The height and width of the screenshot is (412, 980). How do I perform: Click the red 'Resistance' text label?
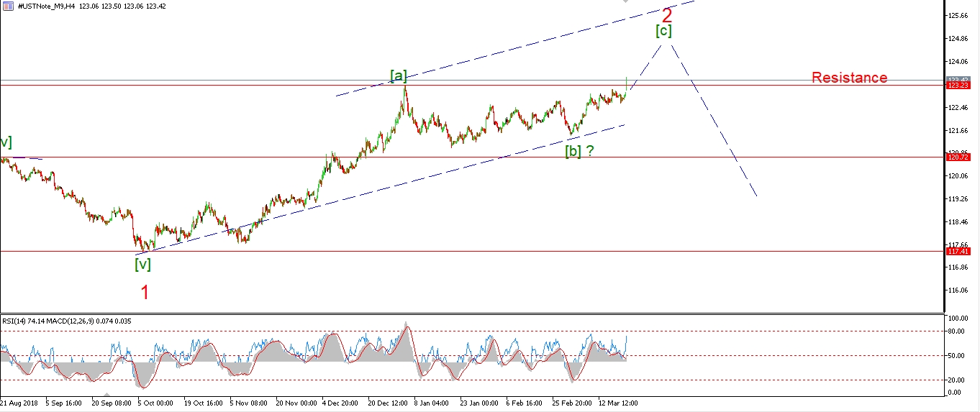click(x=849, y=78)
